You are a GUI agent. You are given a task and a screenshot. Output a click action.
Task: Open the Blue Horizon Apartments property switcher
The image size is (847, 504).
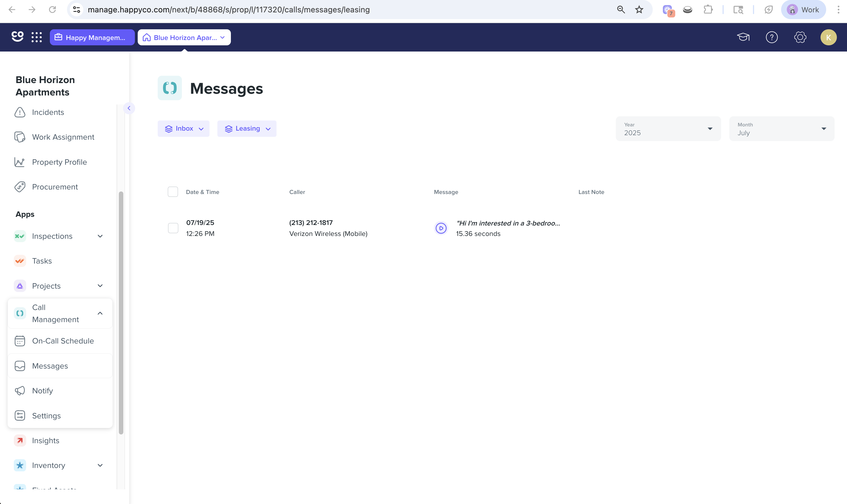184,37
